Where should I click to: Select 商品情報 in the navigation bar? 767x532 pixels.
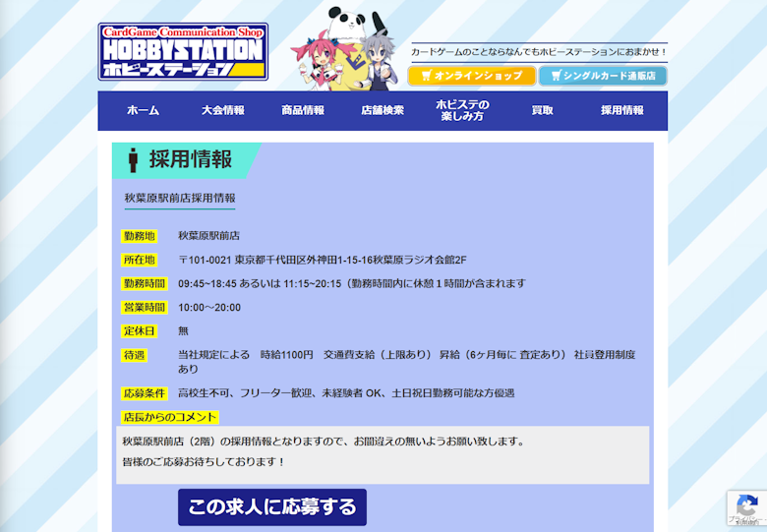(302, 111)
